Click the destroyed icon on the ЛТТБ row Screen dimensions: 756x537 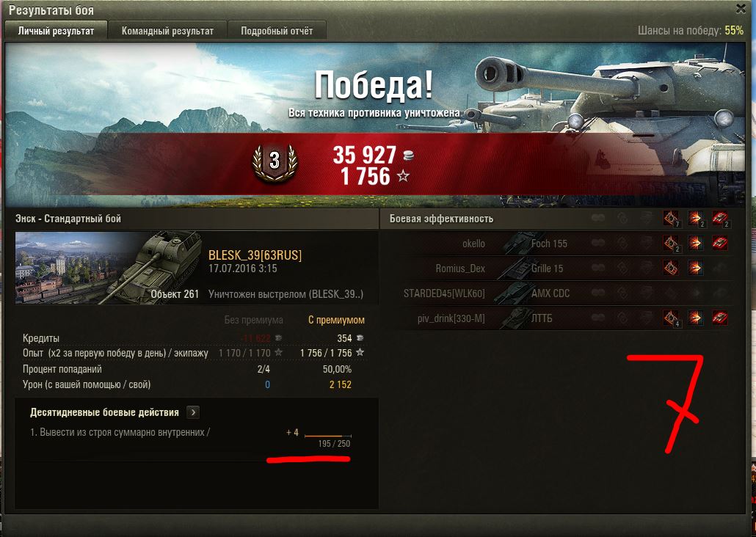(x=720, y=318)
